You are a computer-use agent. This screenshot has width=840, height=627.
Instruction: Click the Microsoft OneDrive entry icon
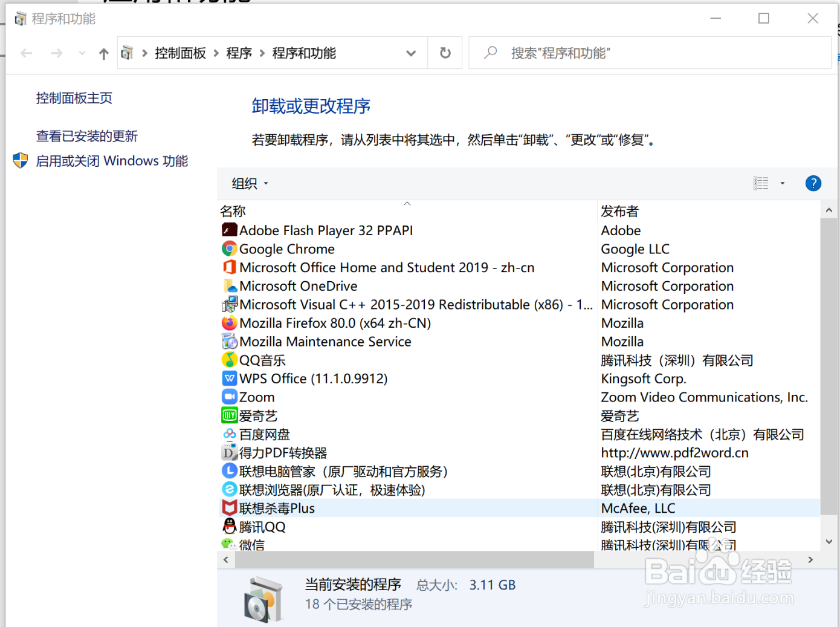[229, 285]
